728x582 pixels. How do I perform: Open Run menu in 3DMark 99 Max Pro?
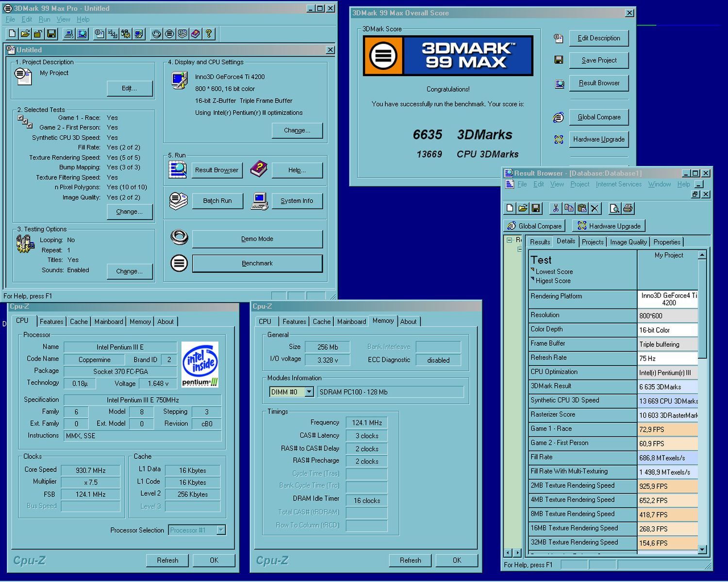pyautogui.click(x=44, y=19)
